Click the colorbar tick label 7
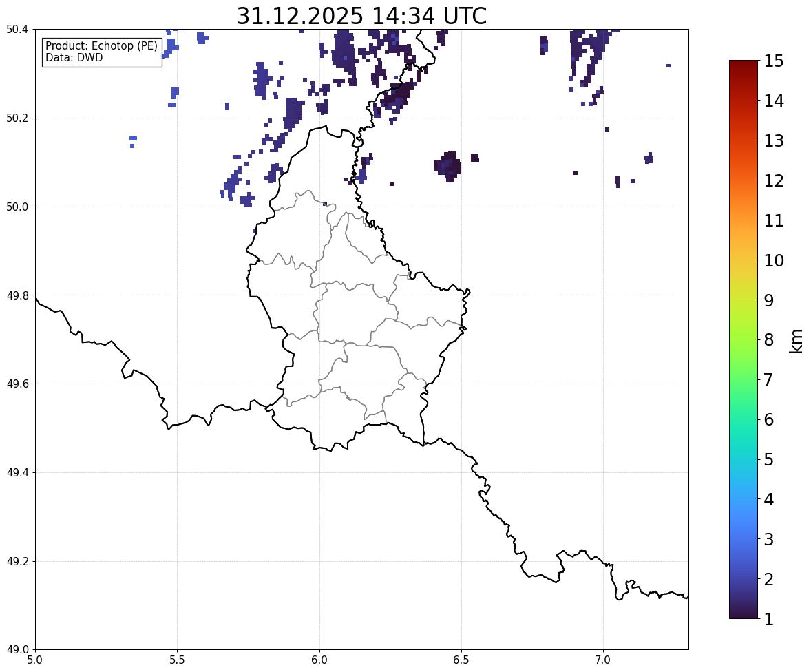Image resolution: width=811 pixels, height=672 pixels. [x=768, y=379]
